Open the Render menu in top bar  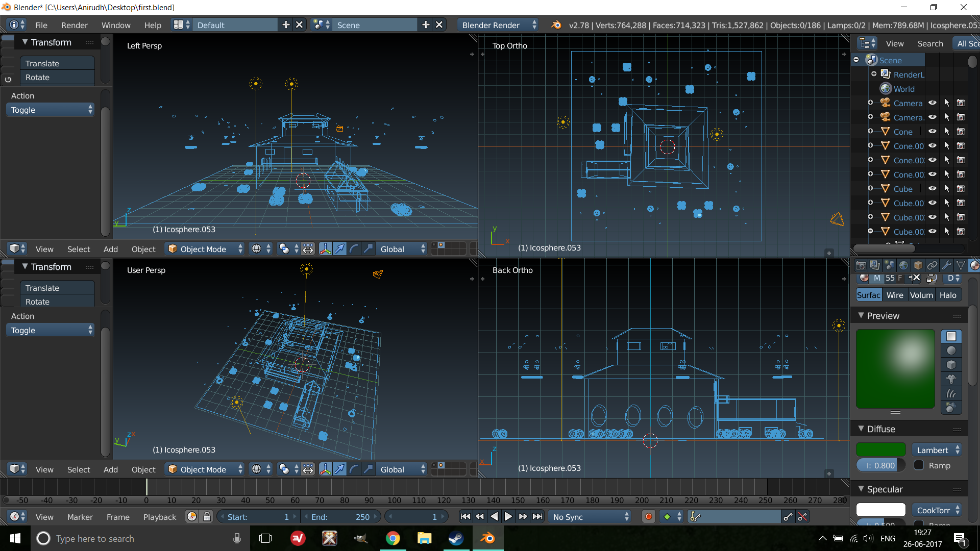[74, 25]
